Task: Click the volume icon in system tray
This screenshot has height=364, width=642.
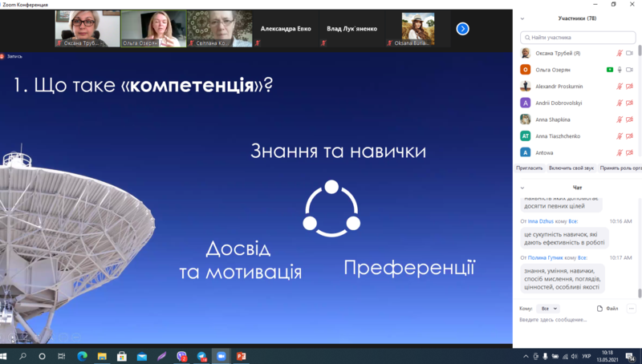Action: [575, 356]
